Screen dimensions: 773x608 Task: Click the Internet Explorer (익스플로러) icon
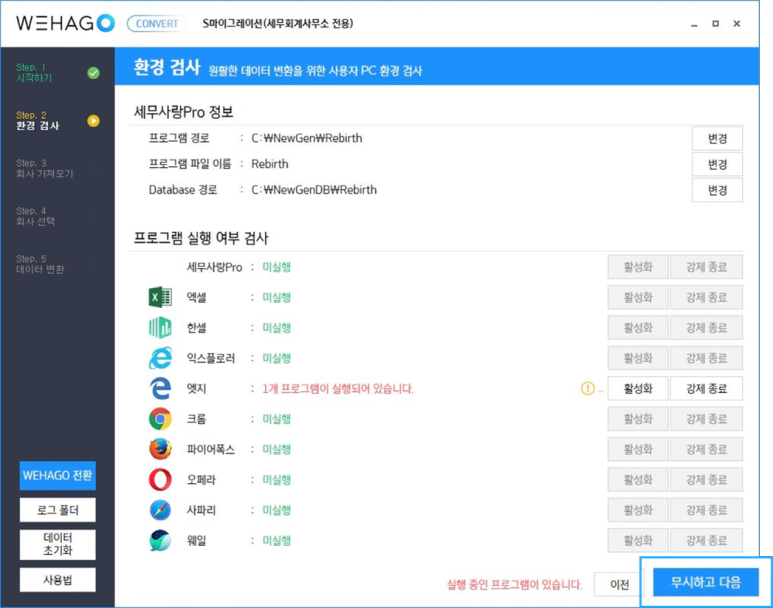point(160,358)
